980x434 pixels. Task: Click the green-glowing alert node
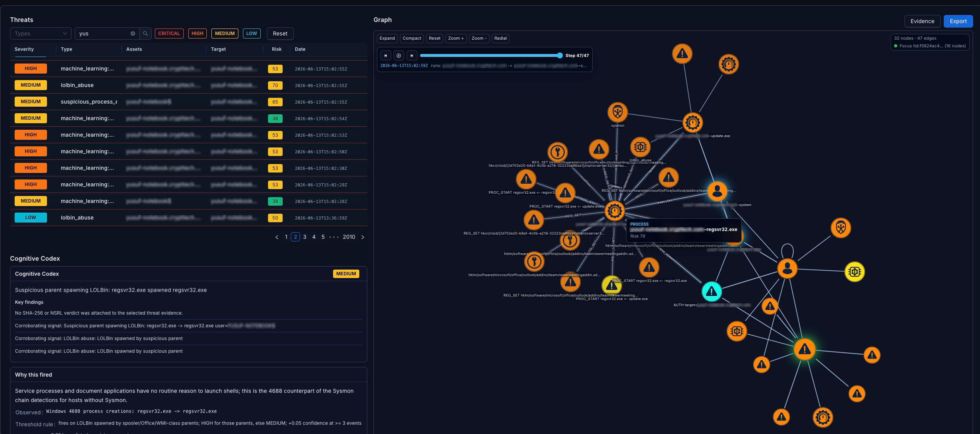[804, 349]
